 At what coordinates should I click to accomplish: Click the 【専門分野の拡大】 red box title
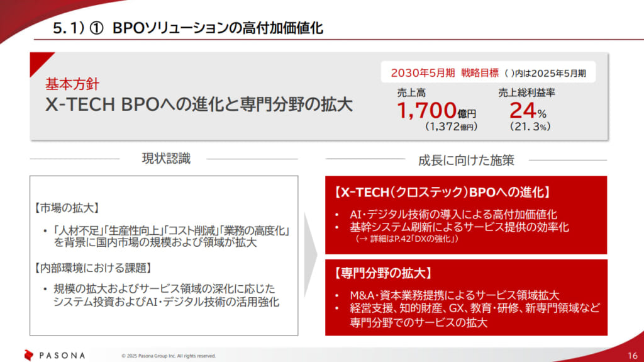point(382,275)
